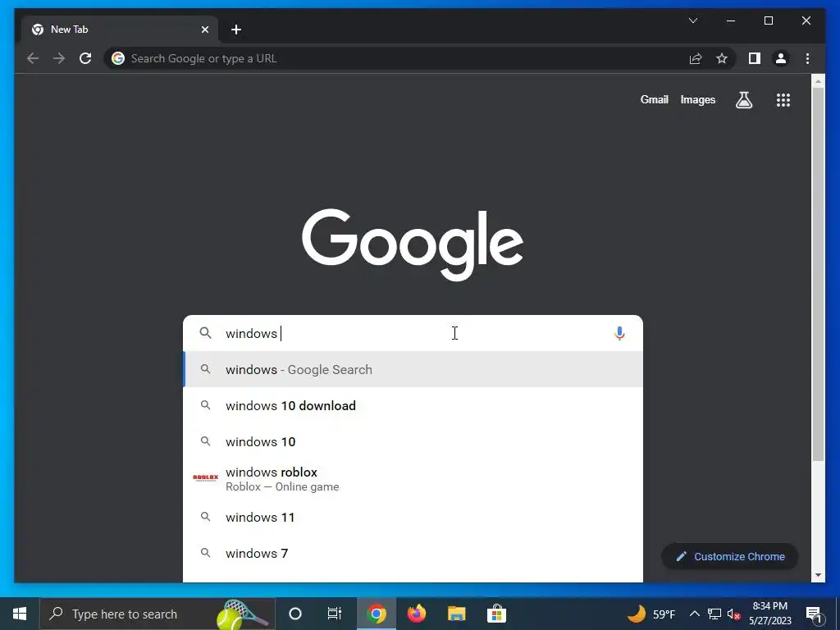The height and width of the screenshot is (630, 840).
Task: Select the 'windows 10' suggestion
Action: pos(413,442)
